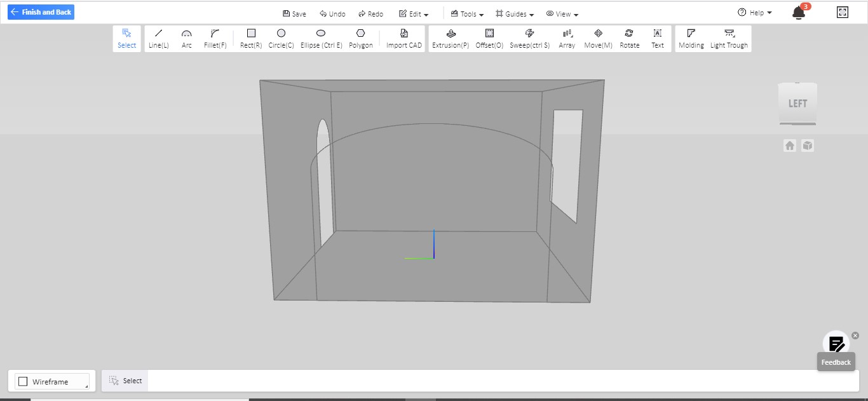Click the Extrusion(P) tool
The height and width of the screenshot is (401, 868).
click(x=451, y=38)
